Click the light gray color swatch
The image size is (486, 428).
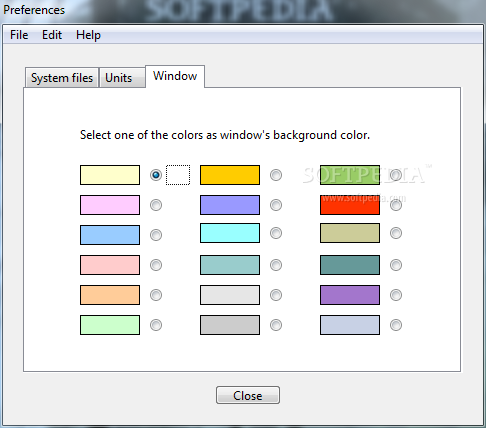click(x=230, y=295)
